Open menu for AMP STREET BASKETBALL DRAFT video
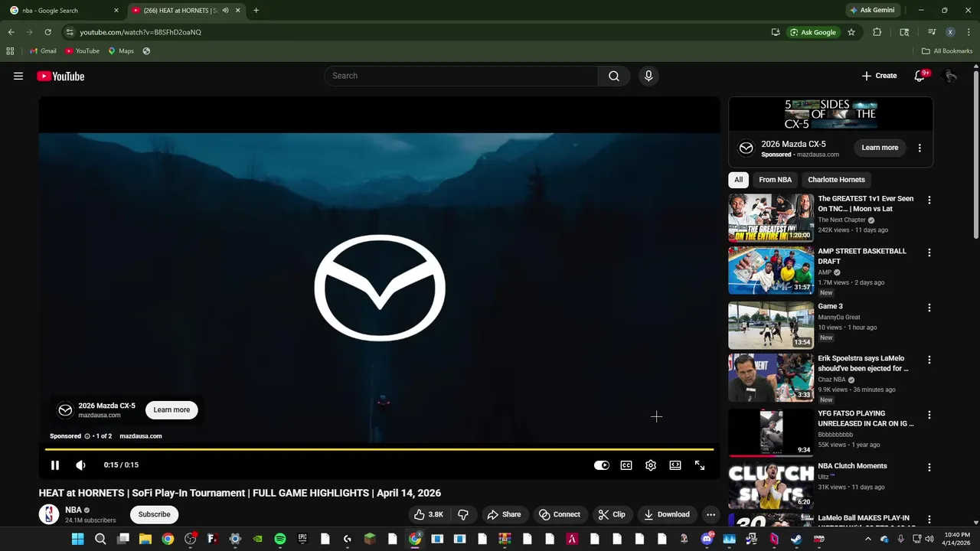The height and width of the screenshot is (551, 980). tap(929, 252)
